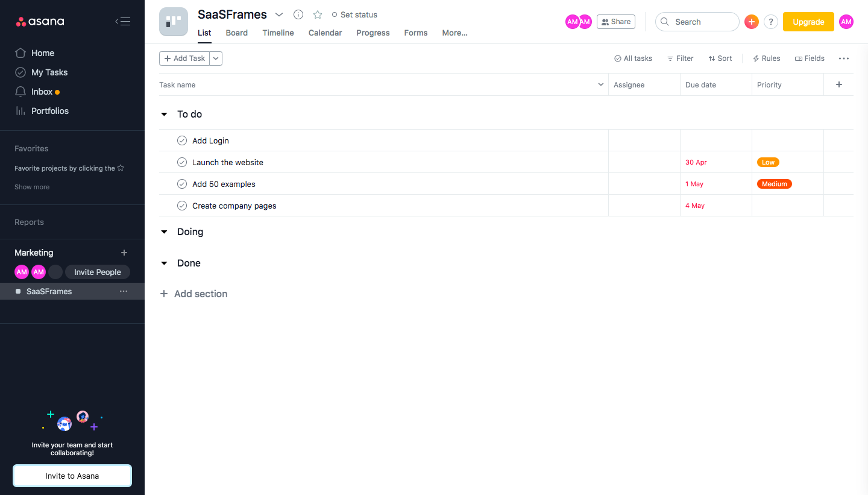Open the Task name column dropdown

pos(601,84)
